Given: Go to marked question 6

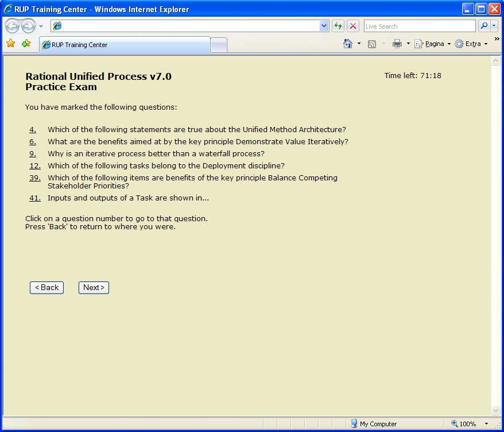Looking at the screenshot, I should [x=33, y=141].
